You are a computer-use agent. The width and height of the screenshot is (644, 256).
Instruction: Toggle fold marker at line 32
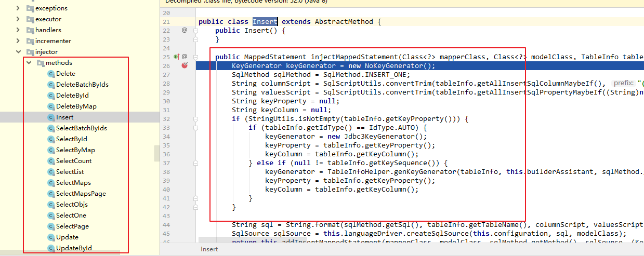(195, 118)
